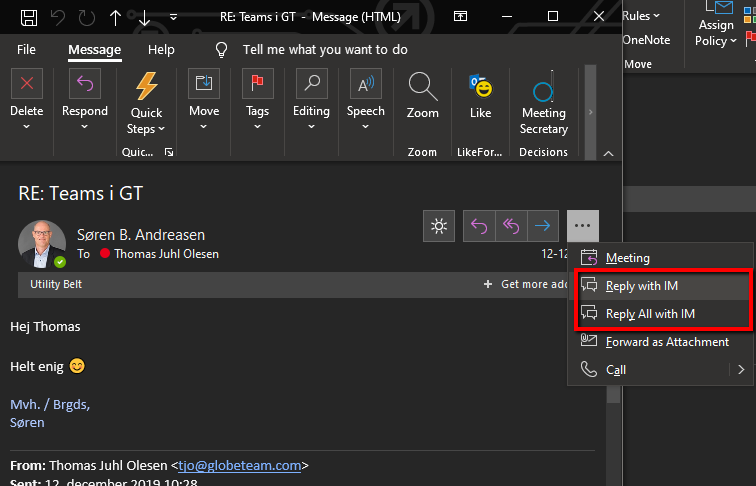Click Søren B. Andreasen profile photo
756x486 pixels.
(x=42, y=244)
